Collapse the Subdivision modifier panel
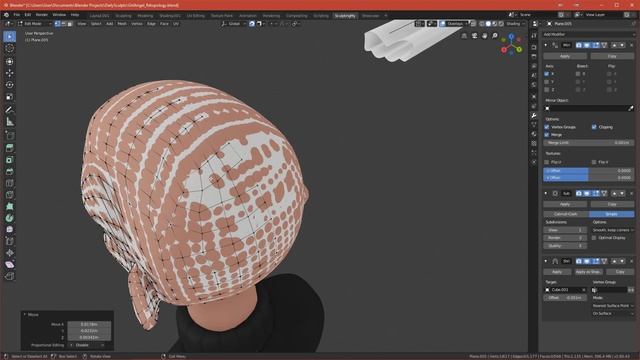 (546, 193)
